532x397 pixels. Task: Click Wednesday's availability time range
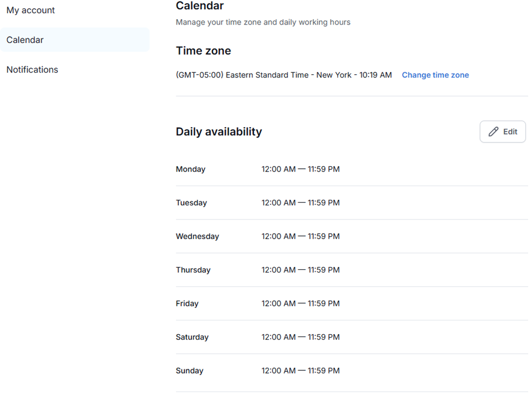coord(300,236)
